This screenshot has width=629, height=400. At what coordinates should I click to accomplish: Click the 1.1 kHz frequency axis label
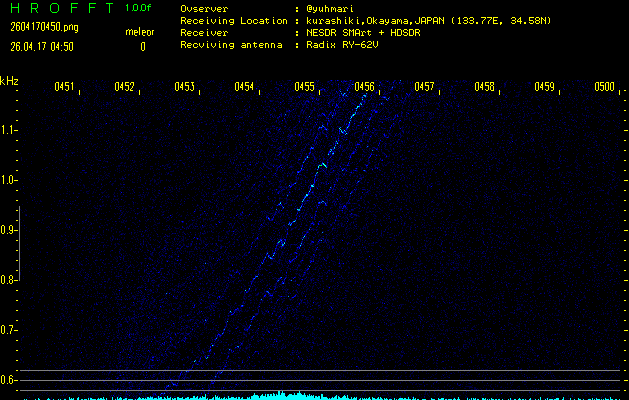[9, 130]
